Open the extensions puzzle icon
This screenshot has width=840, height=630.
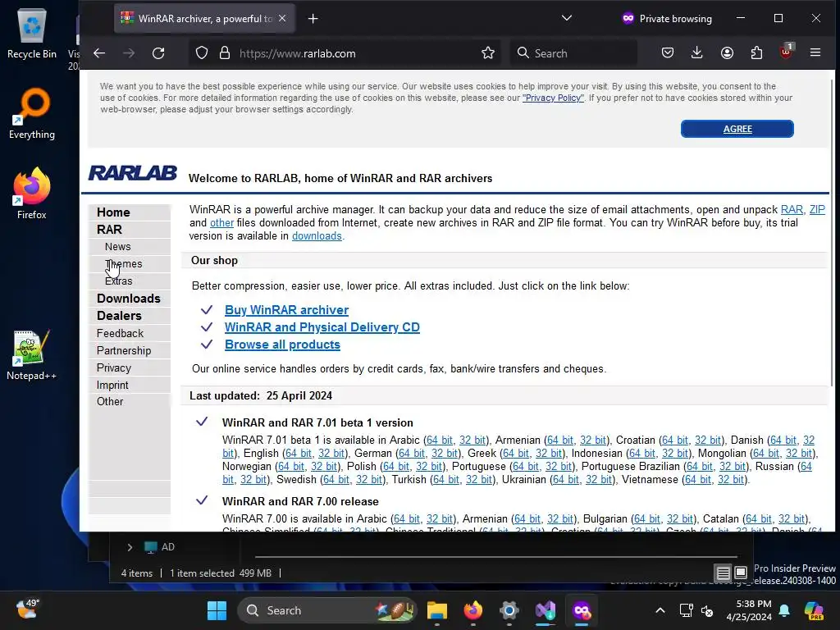(x=756, y=52)
